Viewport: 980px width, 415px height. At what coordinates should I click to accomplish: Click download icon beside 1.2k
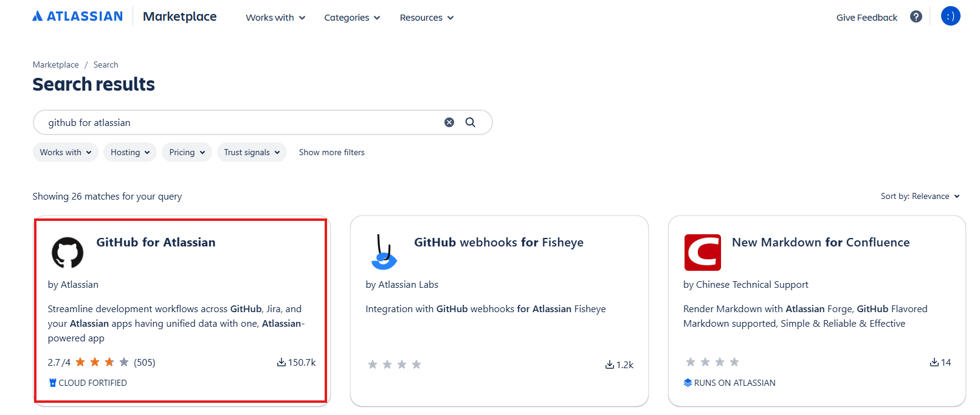[x=610, y=364]
